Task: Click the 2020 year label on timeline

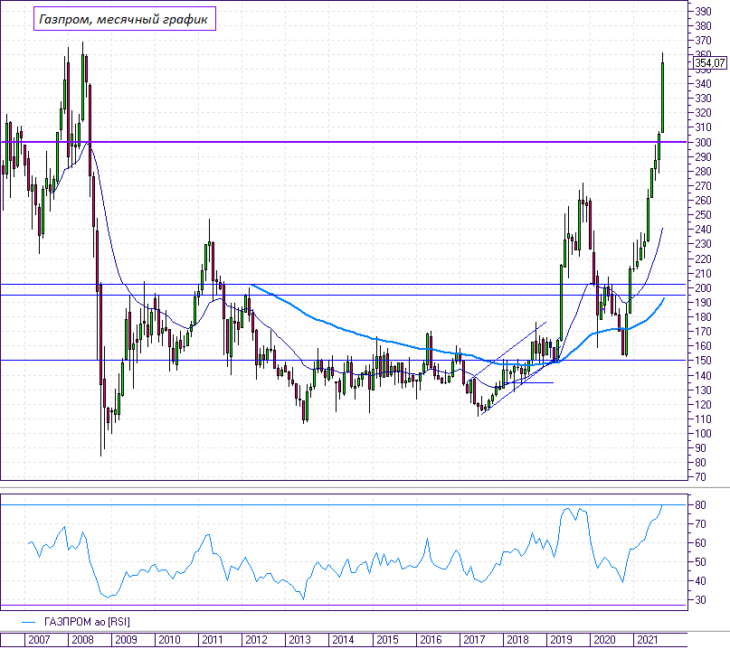Action: tap(604, 640)
